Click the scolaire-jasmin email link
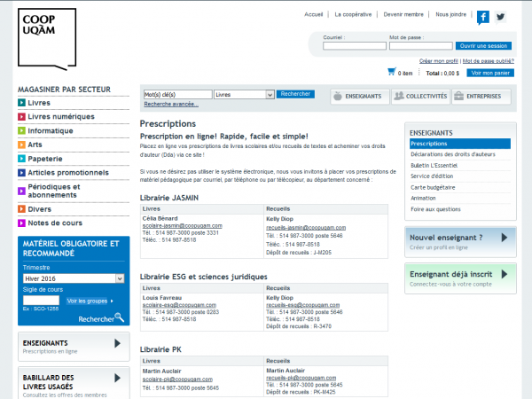The width and height of the screenshot is (532, 399). coord(182,225)
